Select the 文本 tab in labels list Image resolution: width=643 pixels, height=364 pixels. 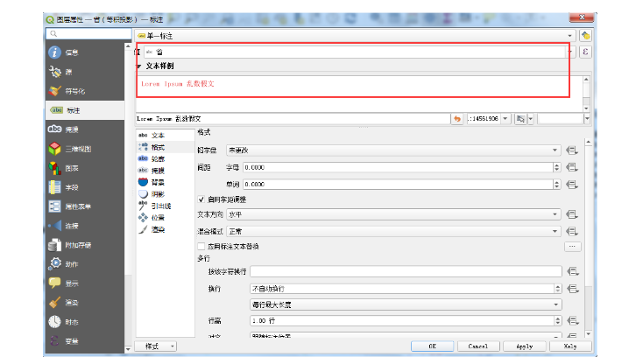(x=166, y=135)
